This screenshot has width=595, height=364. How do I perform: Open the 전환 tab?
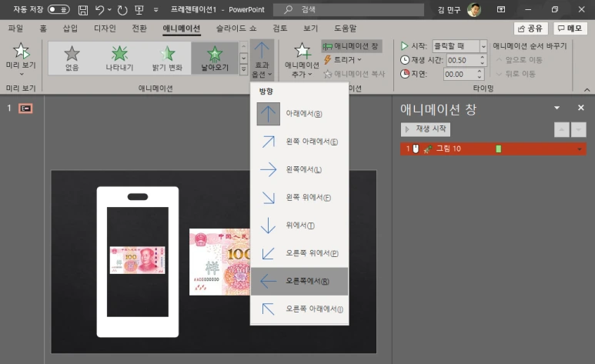(x=139, y=28)
